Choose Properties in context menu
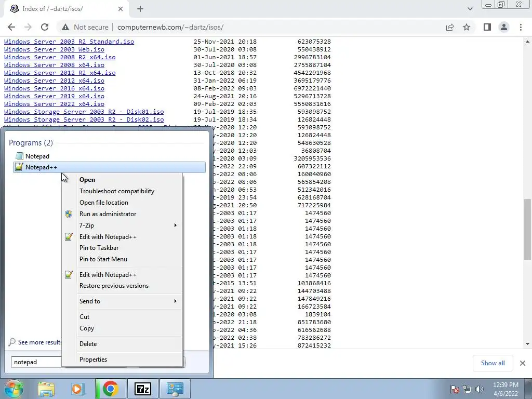The height and width of the screenshot is (399, 532). 122,360
